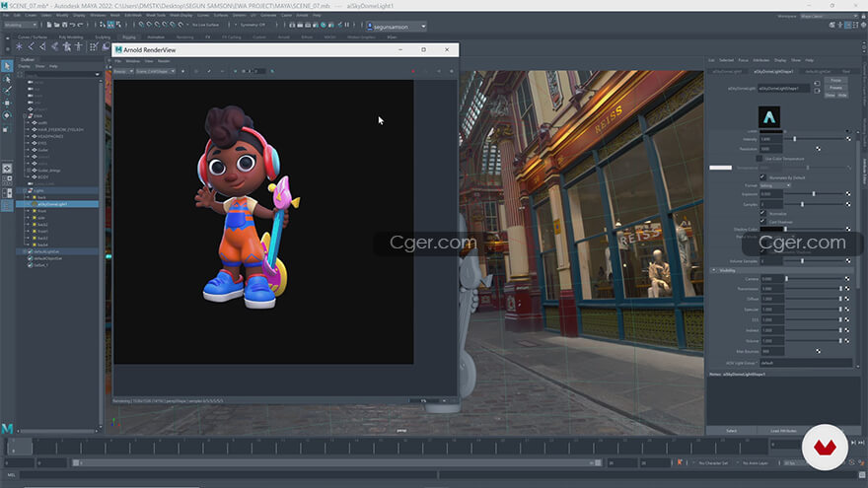Viewport: 868px width, 488px height.
Task: Select the Move tool in toolbox
Action: (x=7, y=103)
